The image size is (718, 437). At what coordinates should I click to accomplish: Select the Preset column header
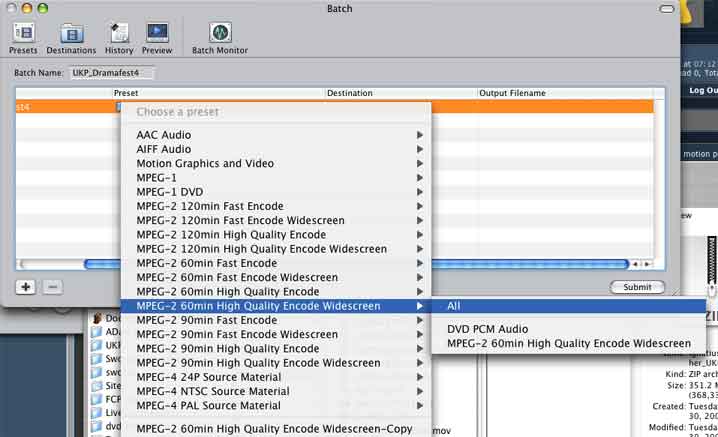(x=218, y=93)
